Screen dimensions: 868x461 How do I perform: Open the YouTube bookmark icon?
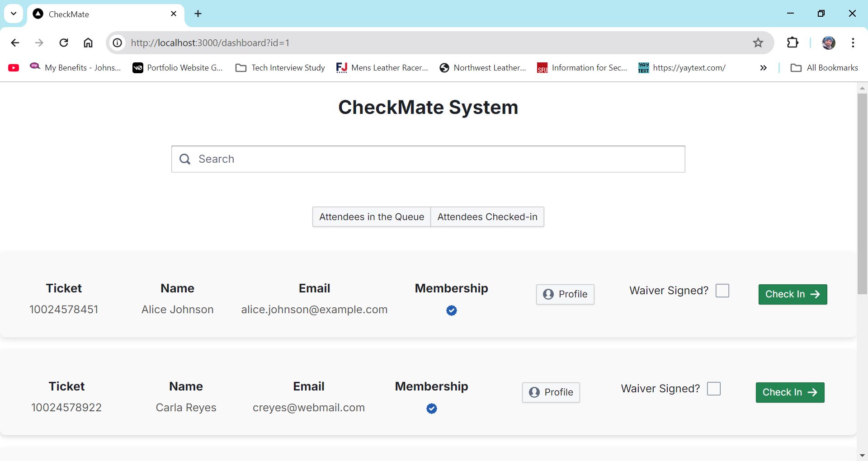pyautogui.click(x=14, y=68)
